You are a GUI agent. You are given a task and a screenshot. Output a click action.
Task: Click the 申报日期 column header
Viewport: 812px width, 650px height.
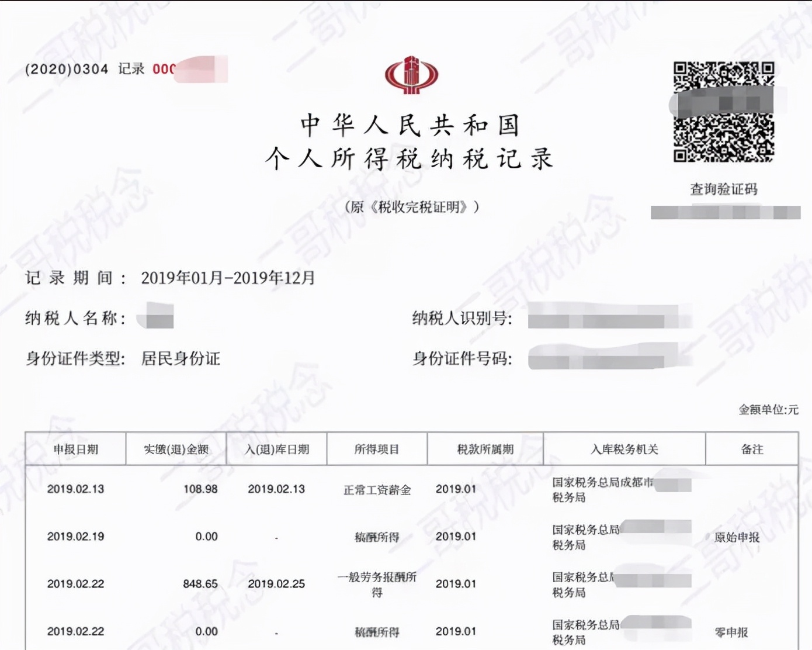(x=76, y=450)
